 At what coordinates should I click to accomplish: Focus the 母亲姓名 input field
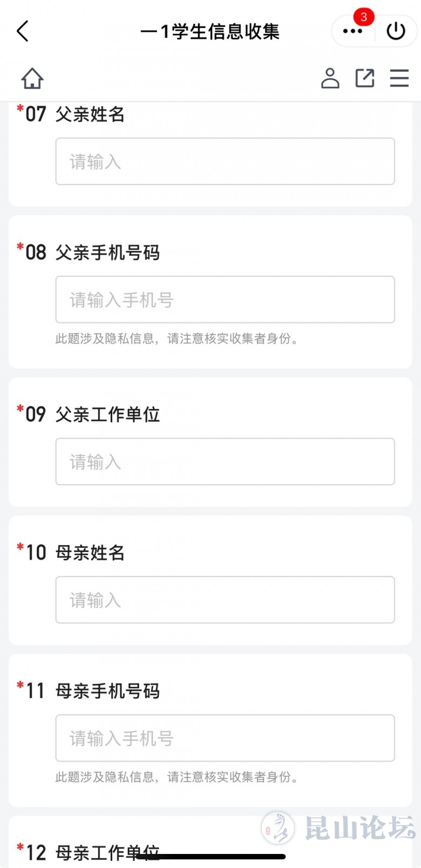pos(225,600)
